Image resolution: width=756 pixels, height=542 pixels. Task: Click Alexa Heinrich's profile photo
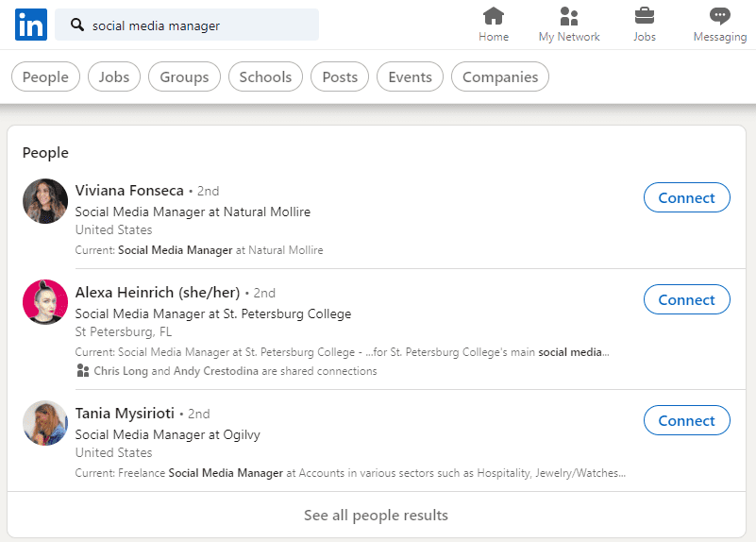pos(45,302)
